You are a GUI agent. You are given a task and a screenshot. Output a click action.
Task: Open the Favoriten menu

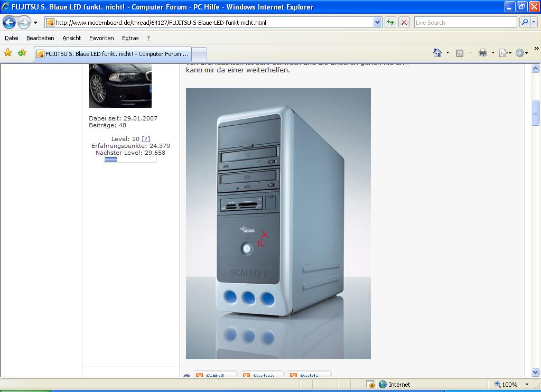tap(101, 38)
